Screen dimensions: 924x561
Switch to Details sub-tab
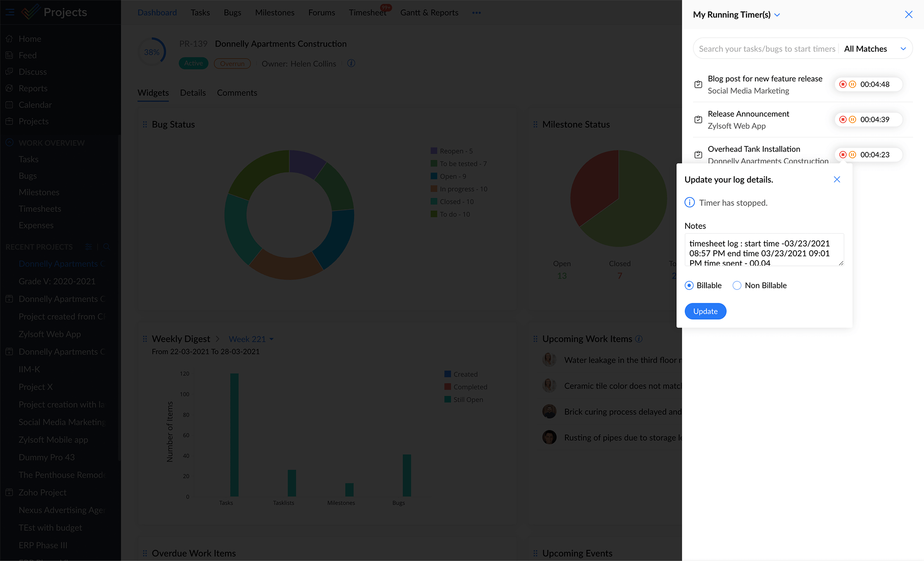coord(193,93)
